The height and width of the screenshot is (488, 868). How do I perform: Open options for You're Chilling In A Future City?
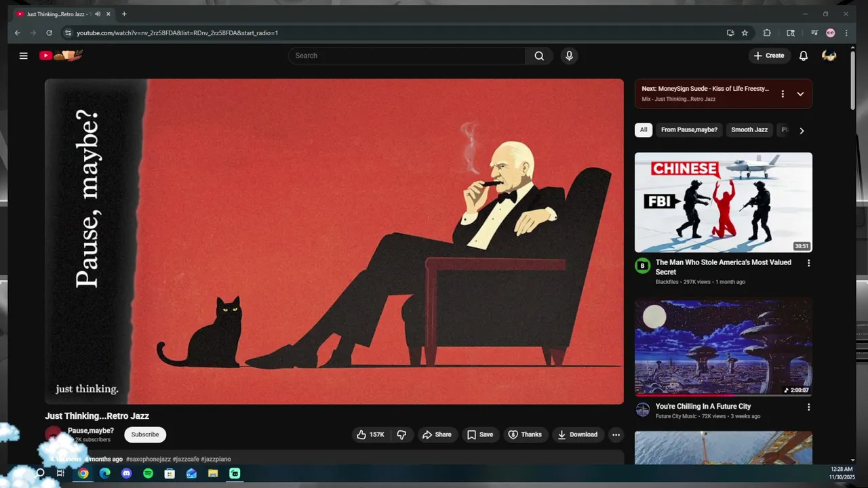808,407
